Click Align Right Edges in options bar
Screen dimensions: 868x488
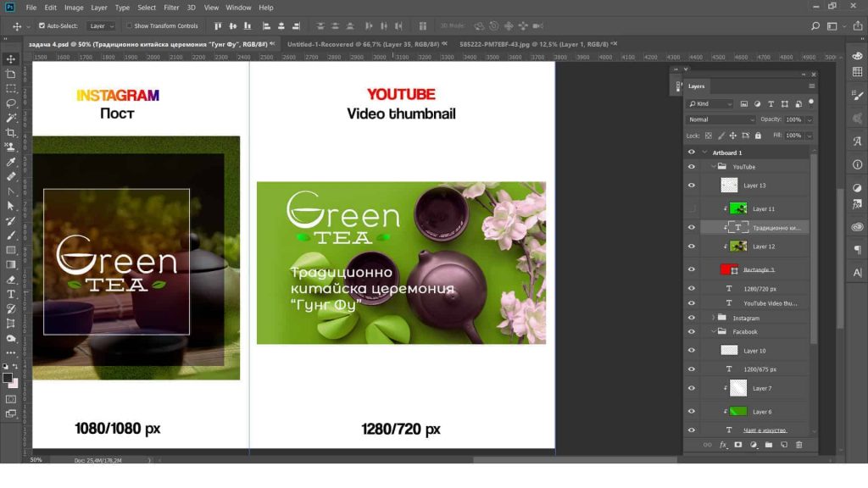296,26
